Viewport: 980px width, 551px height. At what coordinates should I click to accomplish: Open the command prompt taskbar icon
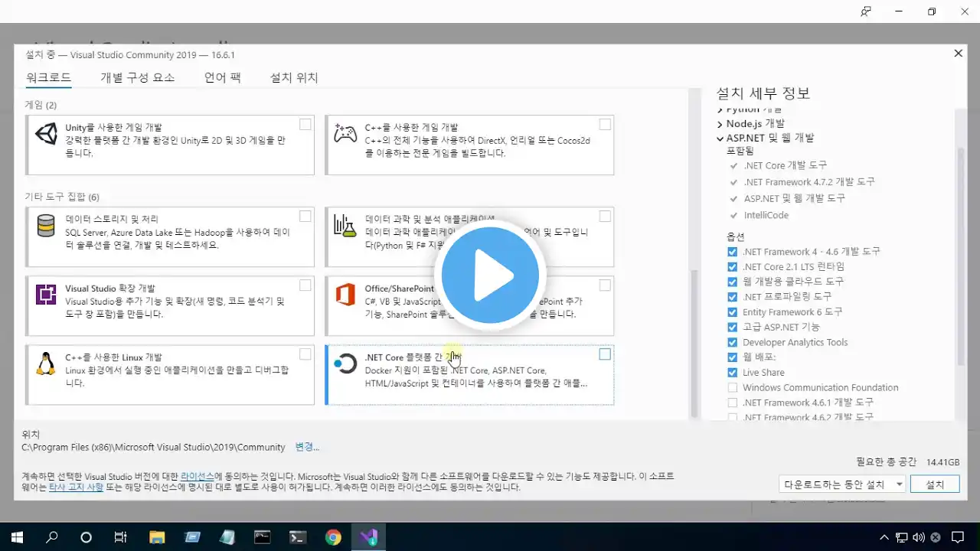(262, 537)
